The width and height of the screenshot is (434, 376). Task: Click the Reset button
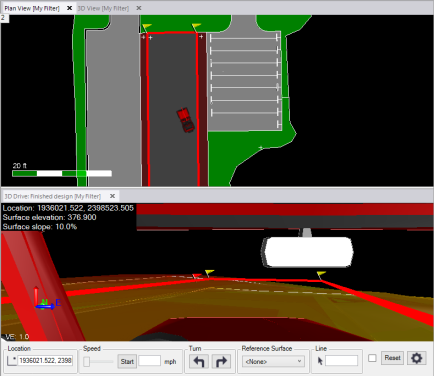pyautogui.click(x=392, y=358)
